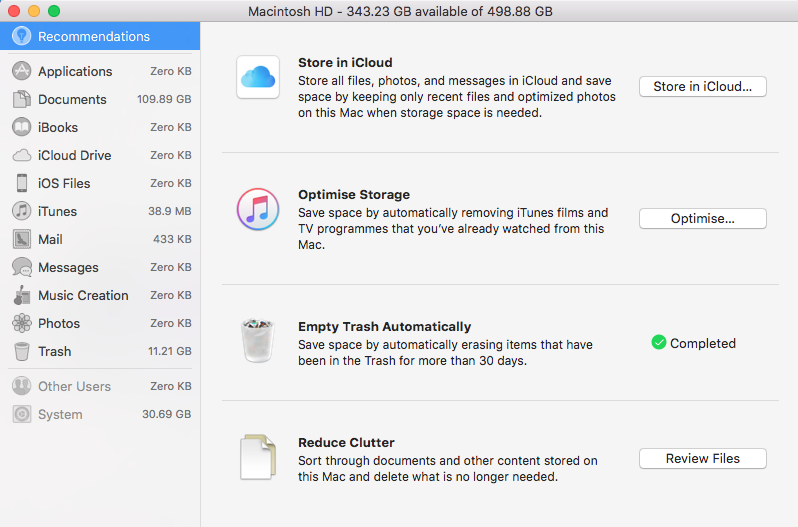798x527 pixels.
Task: Click the large iTunes icon beside Optimise Storage
Action: [x=258, y=209]
